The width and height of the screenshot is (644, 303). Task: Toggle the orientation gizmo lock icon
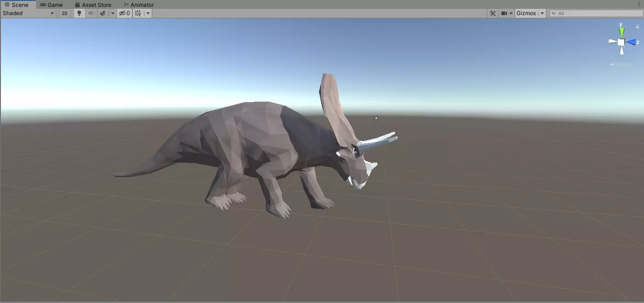(637, 27)
